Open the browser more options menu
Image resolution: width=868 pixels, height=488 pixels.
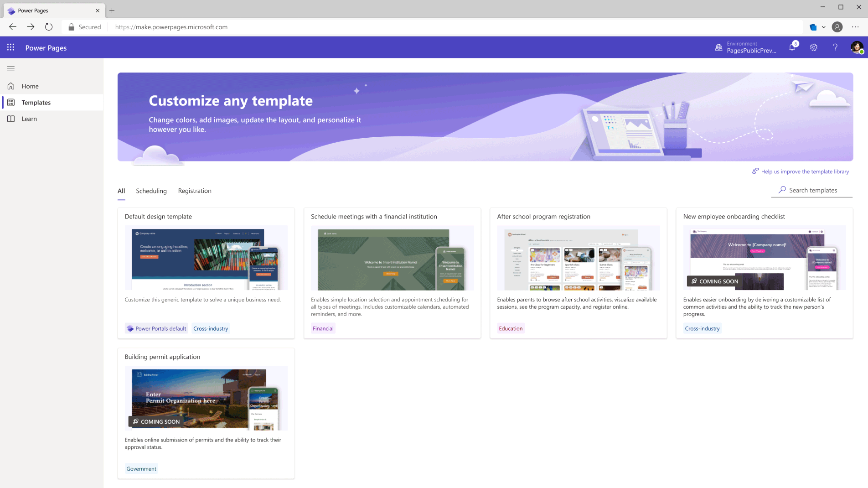(855, 27)
